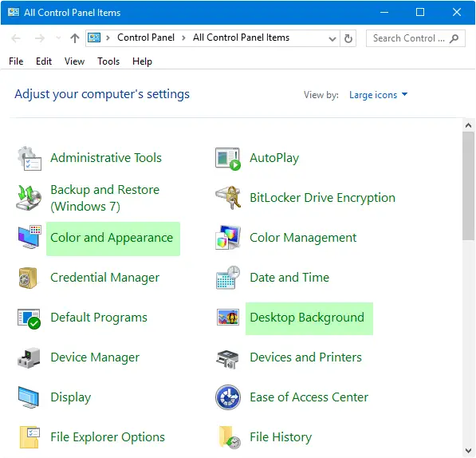
Task: Open File Explorer Options link
Action: point(108,437)
